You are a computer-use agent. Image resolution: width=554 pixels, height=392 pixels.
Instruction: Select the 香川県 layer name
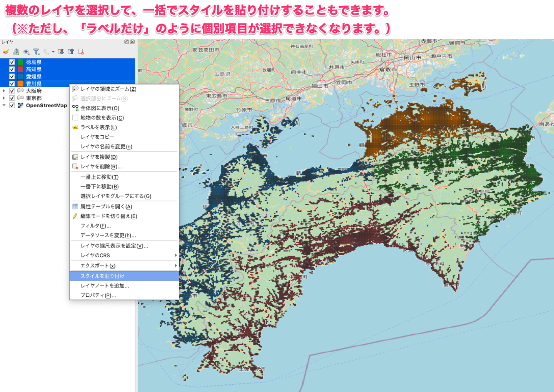(x=34, y=84)
